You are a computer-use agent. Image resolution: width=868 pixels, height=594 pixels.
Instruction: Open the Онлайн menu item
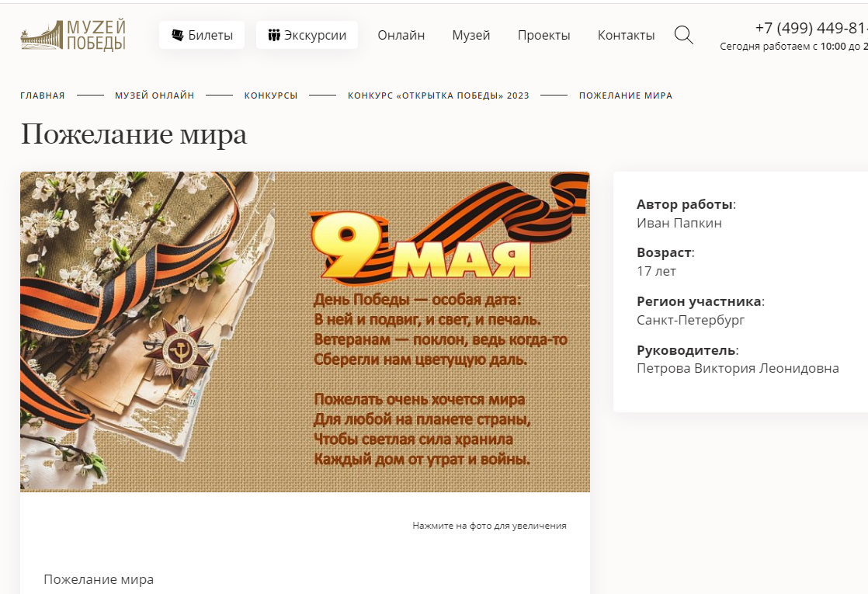tap(401, 36)
